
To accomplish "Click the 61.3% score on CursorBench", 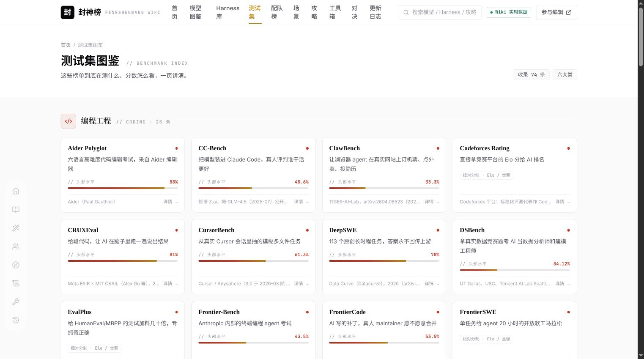I will tap(301, 255).
